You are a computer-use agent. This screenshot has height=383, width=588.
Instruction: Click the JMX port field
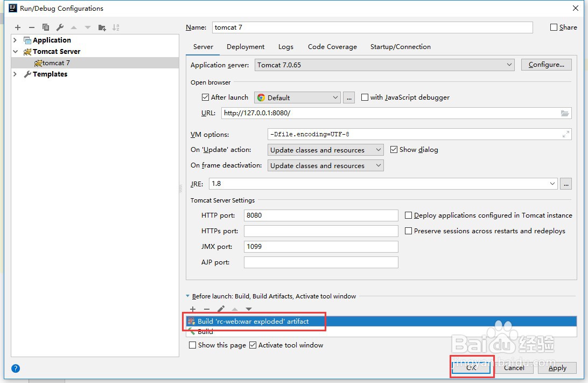click(321, 247)
